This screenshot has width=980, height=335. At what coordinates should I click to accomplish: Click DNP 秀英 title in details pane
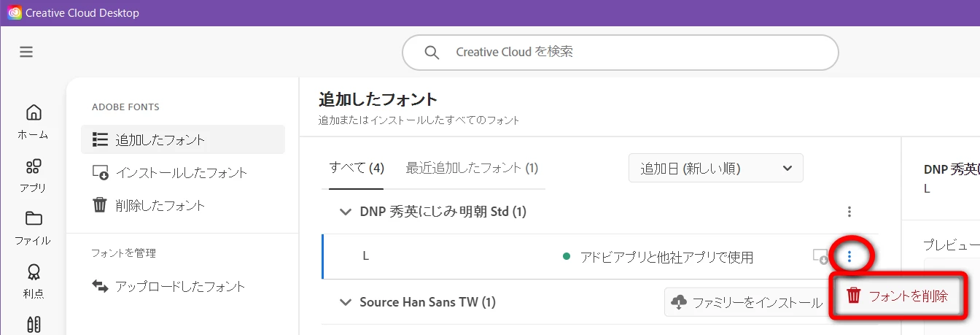pyautogui.click(x=952, y=169)
